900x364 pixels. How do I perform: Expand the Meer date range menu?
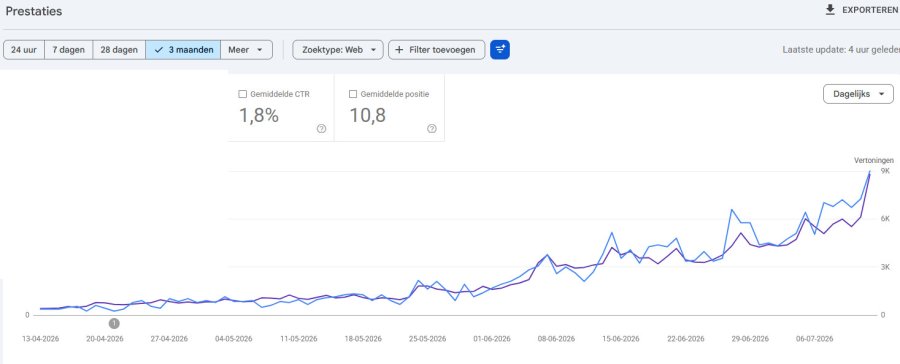246,50
